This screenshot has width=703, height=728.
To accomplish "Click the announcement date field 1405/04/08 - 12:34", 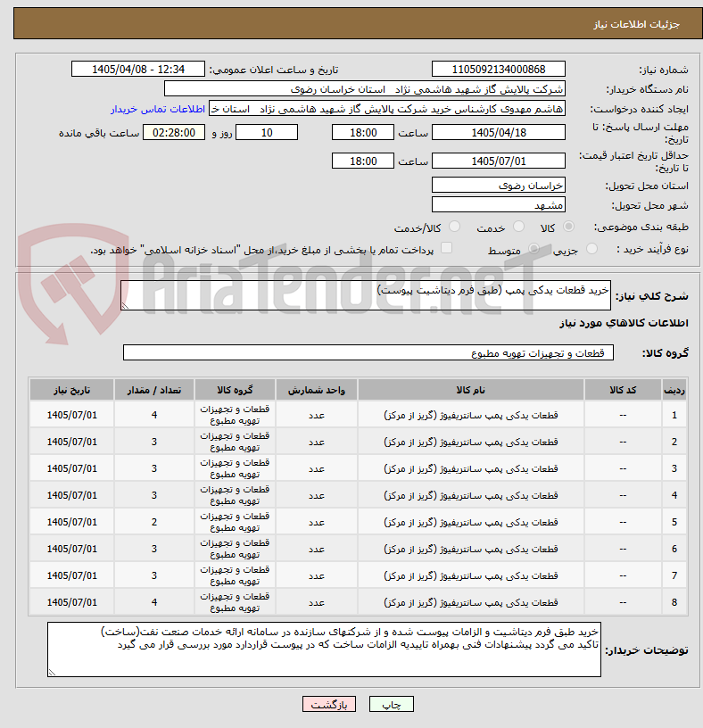I will (138, 70).
